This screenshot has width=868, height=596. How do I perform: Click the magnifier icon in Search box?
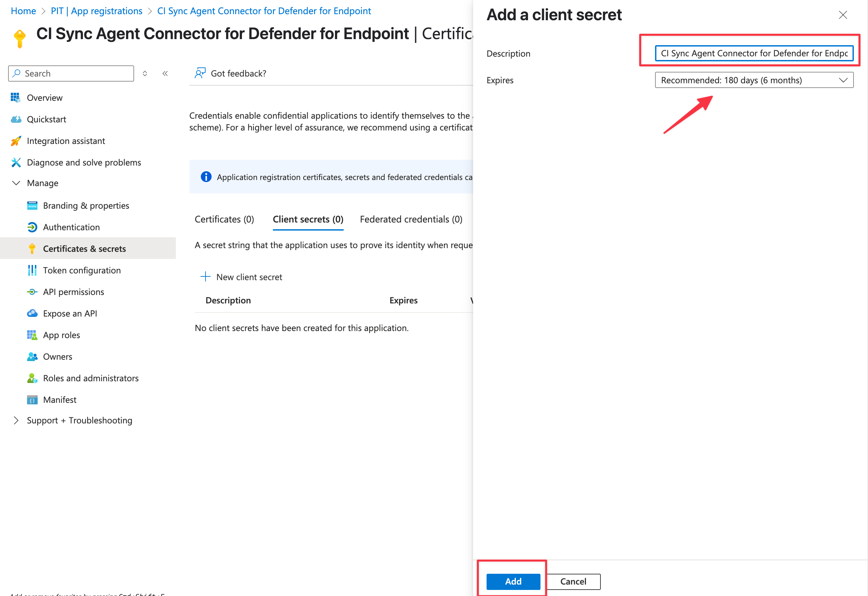point(16,73)
